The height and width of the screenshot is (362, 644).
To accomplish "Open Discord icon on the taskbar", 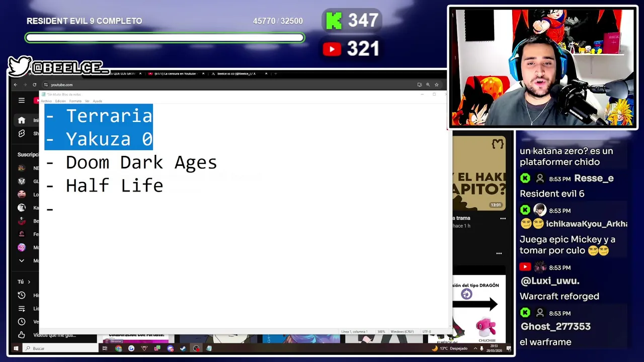I will (x=170, y=348).
